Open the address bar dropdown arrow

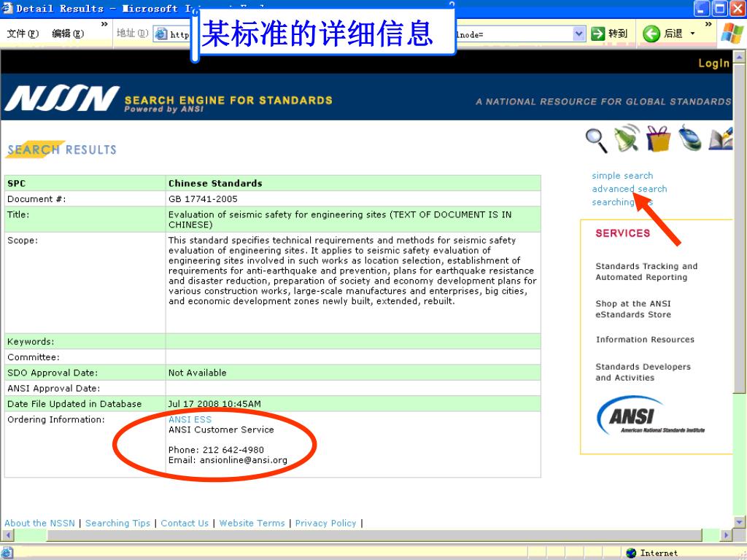578,34
